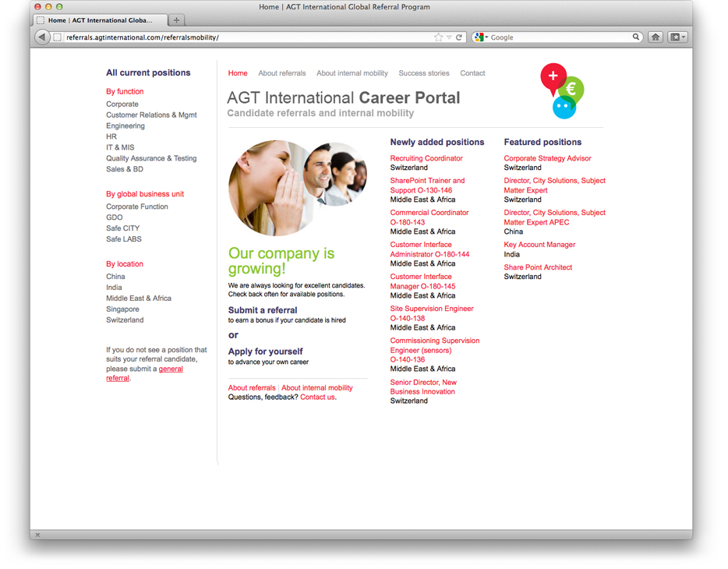The width and height of the screenshot is (728, 569).
Task: Click the By function heading
Action: point(125,91)
